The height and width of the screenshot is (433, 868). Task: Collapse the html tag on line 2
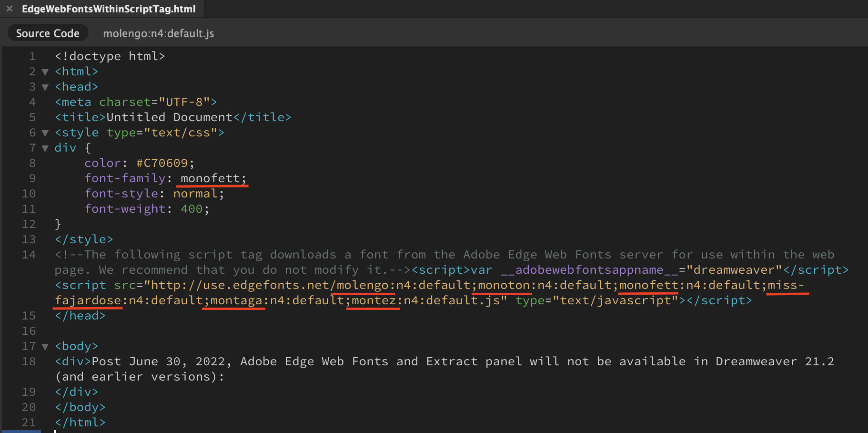45,72
